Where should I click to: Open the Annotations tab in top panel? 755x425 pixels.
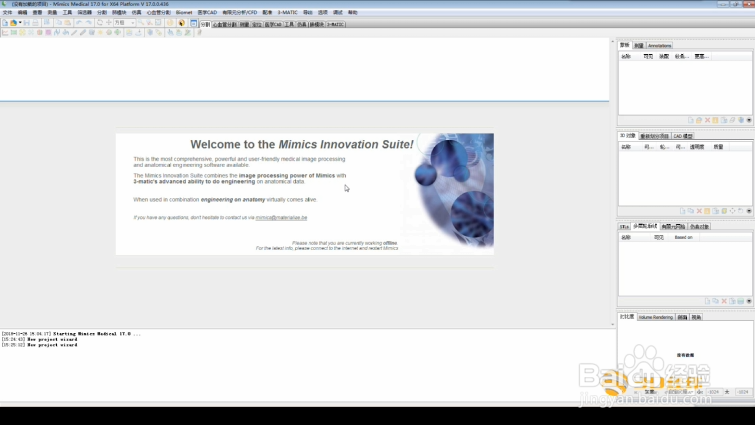coord(659,45)
